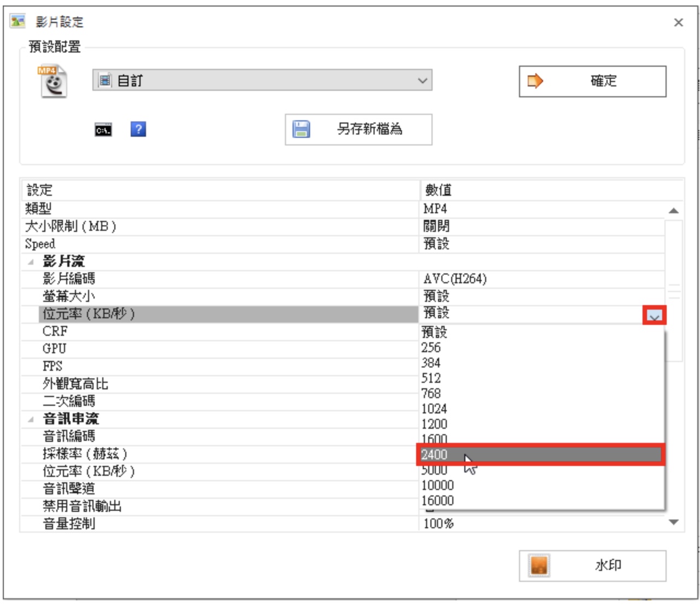The height and width of the screenshot is (607, 700).
Task: Collapse the 影片流 section
Action: [x=31, y=262]
